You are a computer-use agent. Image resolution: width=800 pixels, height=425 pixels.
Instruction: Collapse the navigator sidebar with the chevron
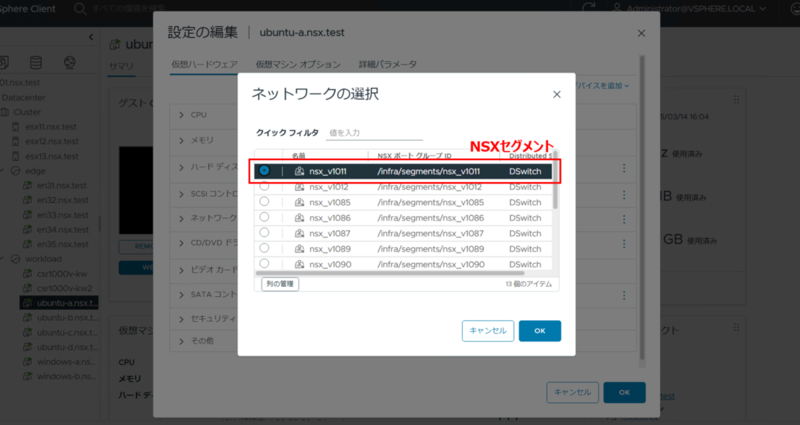91,37
